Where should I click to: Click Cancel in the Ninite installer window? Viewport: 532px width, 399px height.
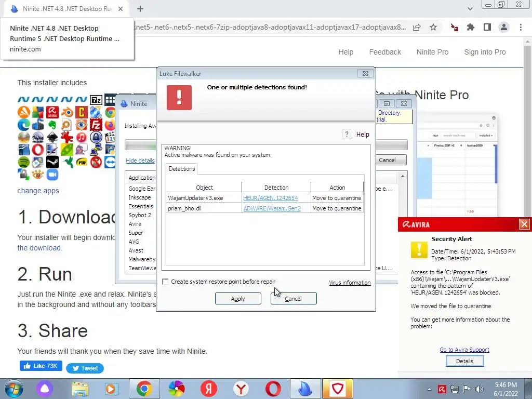tap(391, 160)
